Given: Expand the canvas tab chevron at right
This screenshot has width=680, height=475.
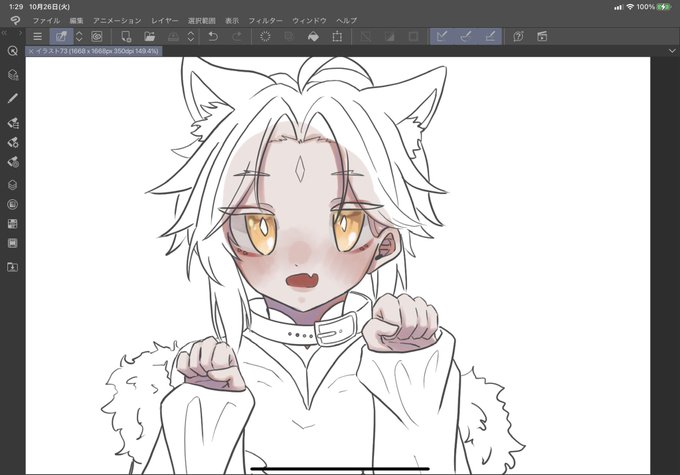Looking at the screenshot, I should tap(672, 51).
